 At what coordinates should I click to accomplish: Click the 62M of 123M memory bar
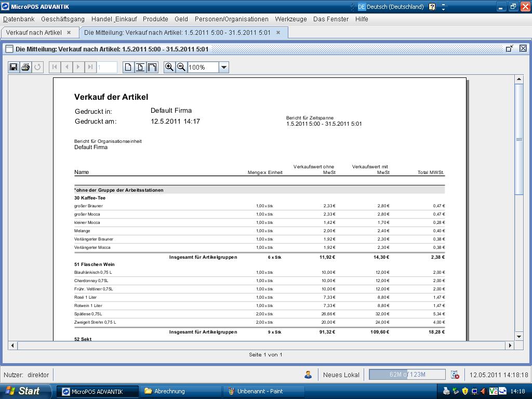(407, 375)
